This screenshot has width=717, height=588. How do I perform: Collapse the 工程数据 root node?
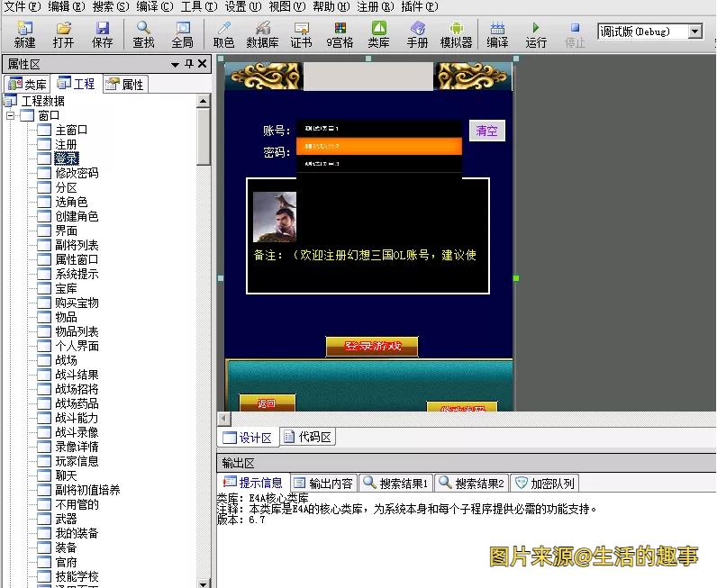(10, 102)
